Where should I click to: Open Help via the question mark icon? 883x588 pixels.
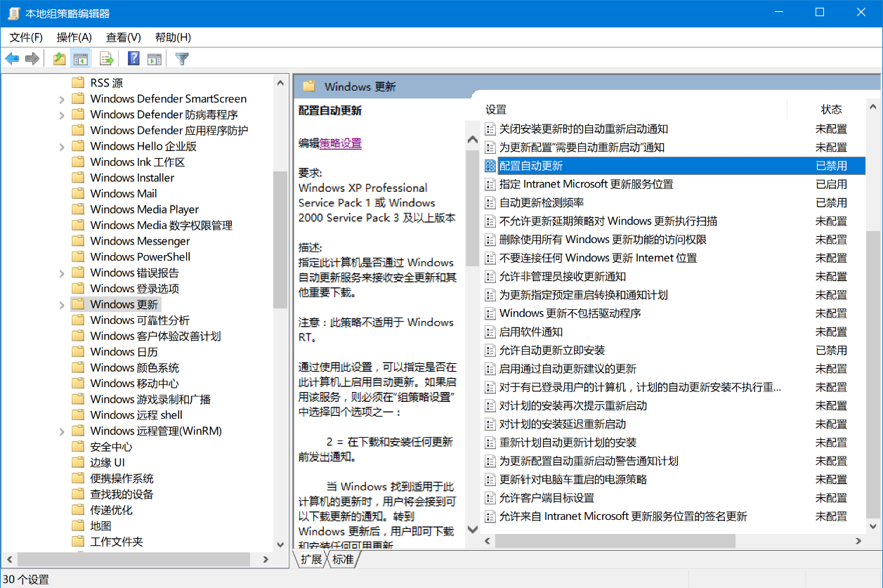pyautogui.click(x=133, y=58)
